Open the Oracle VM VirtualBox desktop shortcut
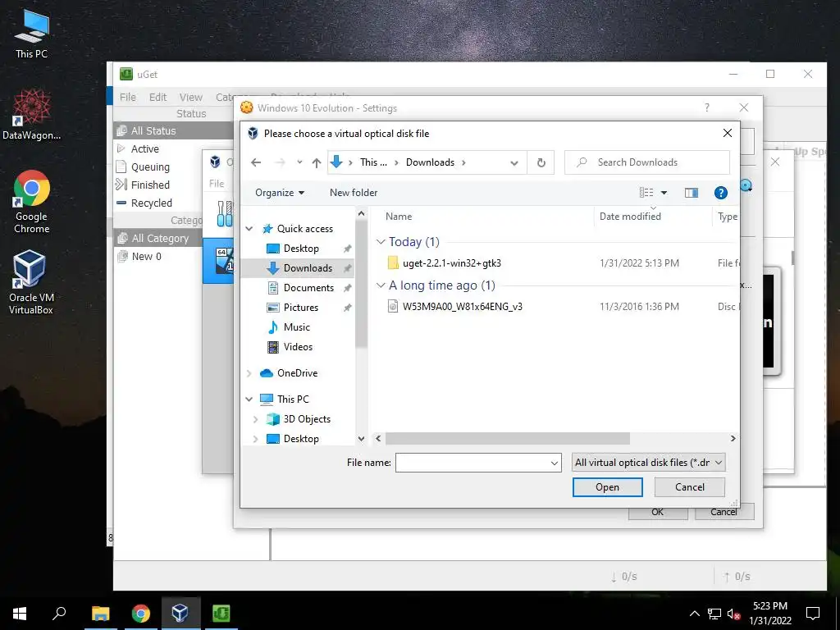The width and height of the screenshot is (840, 630). 31,282
